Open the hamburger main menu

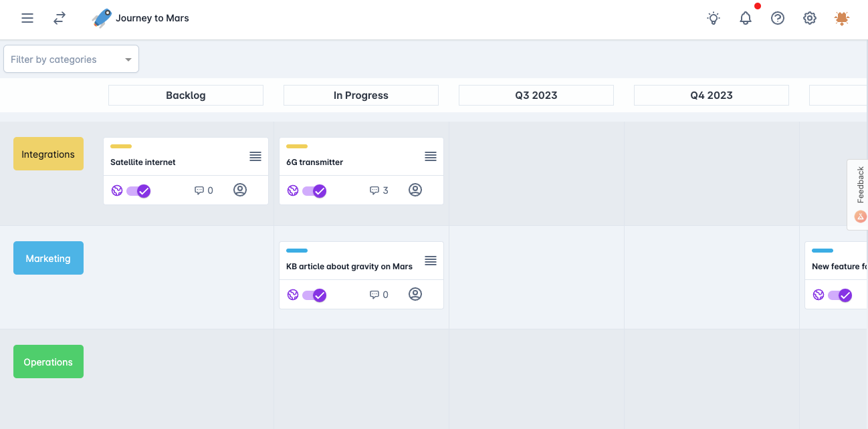point(27,18)
